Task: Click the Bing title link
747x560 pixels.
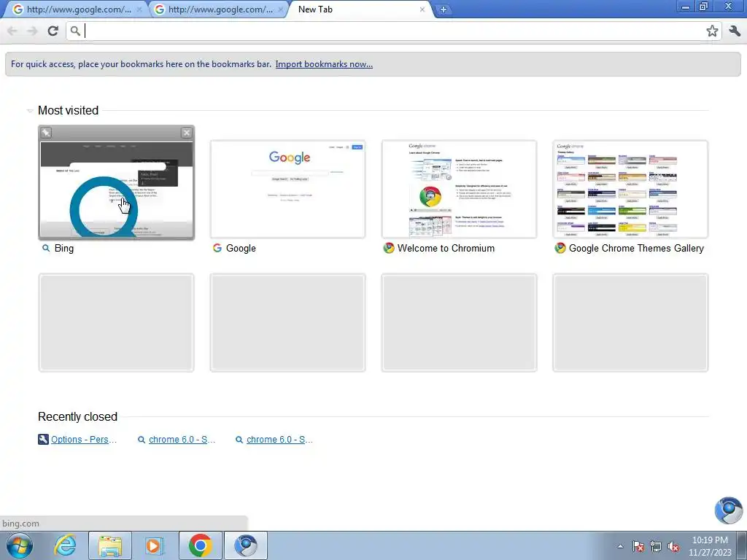Action: click(x=64, y=248)
